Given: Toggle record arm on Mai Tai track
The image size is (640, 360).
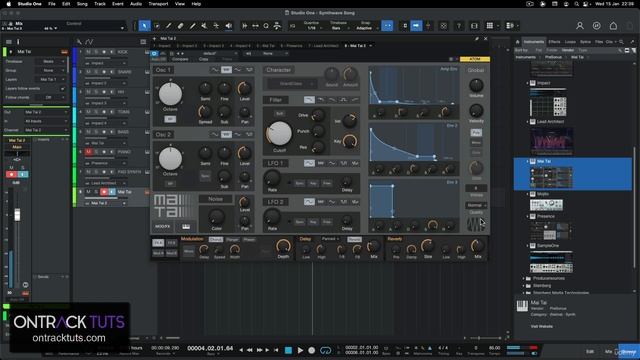Looking at the screenshot, I should pos(104,192).
